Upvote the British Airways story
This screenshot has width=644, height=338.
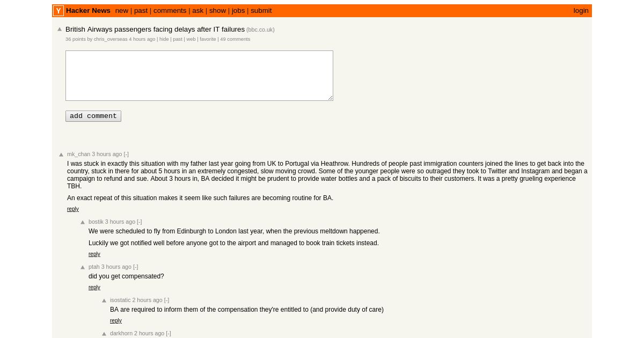coord(60,30)
